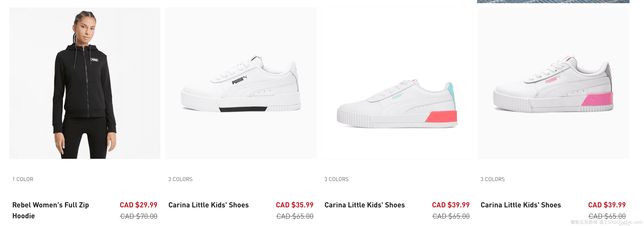644x226 pixels.
Task: Select Carina Little Kids' Shoes title under coral-heel shoe
Action: [x=365, y=205]
